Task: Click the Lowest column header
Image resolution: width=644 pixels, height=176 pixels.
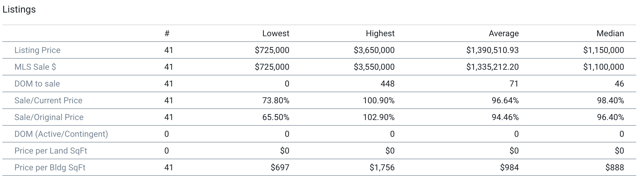Action: [276, 34]
